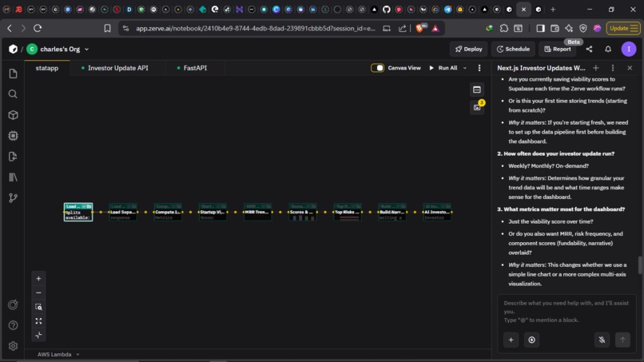644x362 pixels.
Task: Open canvas toolbar three-dot menu
Action: 479,68
